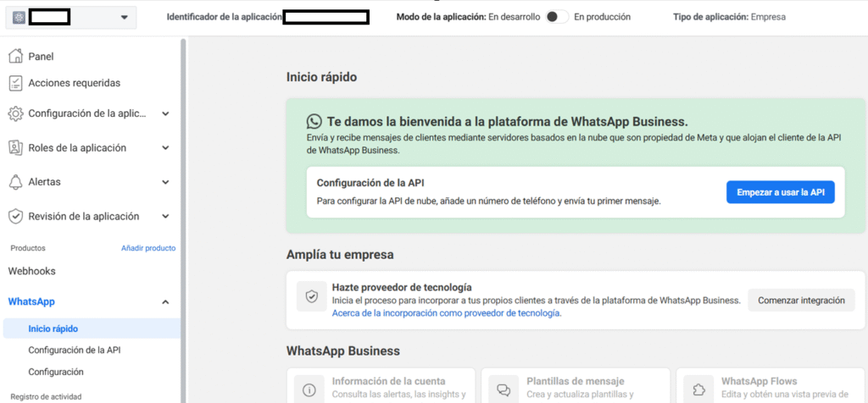Click the Añadir producto link
This screenshot has height=403, width=868.
click(148, 248)
